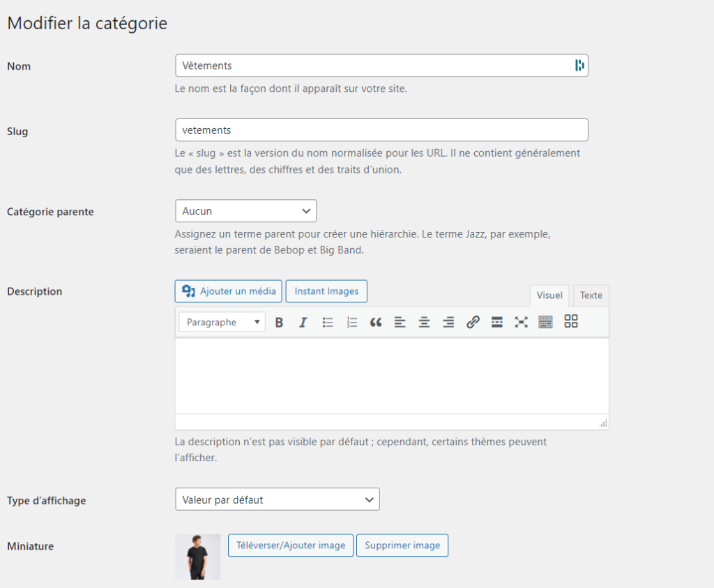Click Ajouter un média button
This screenshot has width=714, height=588.
coord(229,291)
